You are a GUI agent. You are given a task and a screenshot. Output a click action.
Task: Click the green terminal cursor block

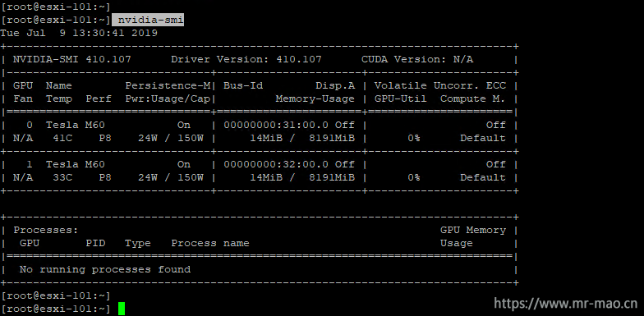122,309
